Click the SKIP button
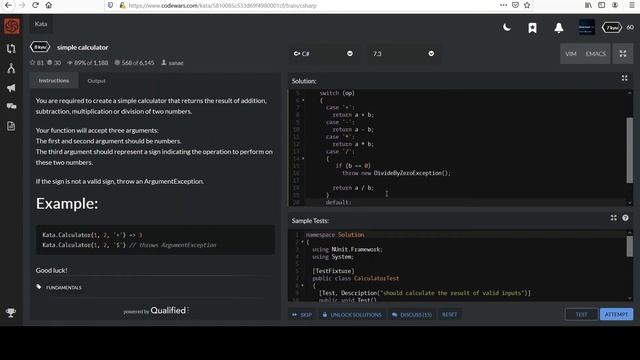Screen dimensions: 640x360 pos(302,315)
